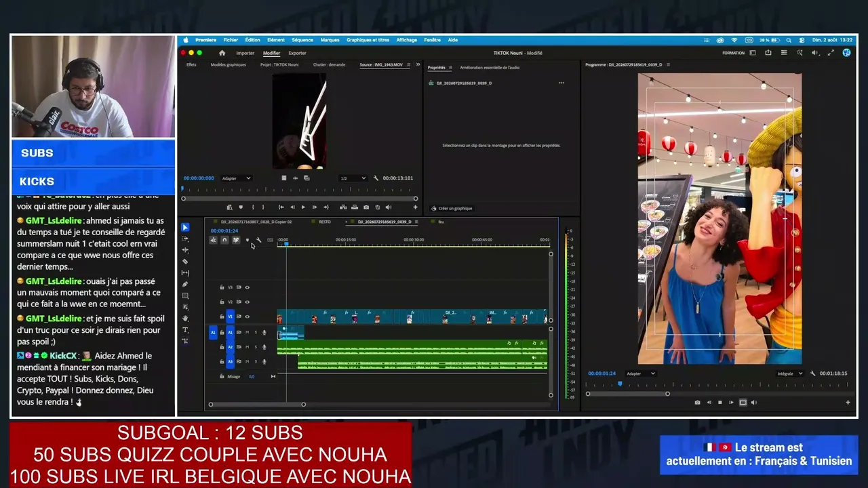Select the Selection arrow tool
The image size is (868, 488).
(185, 228)
